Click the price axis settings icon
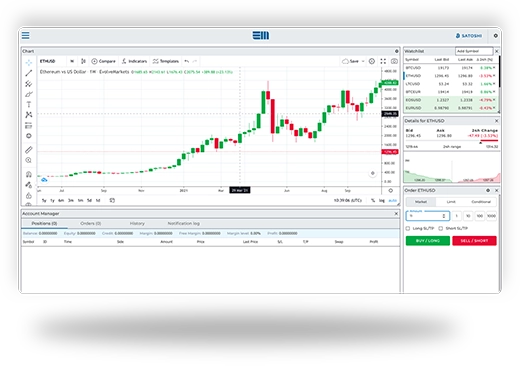The height and width of the screenshot is (371, 520). 391,191
